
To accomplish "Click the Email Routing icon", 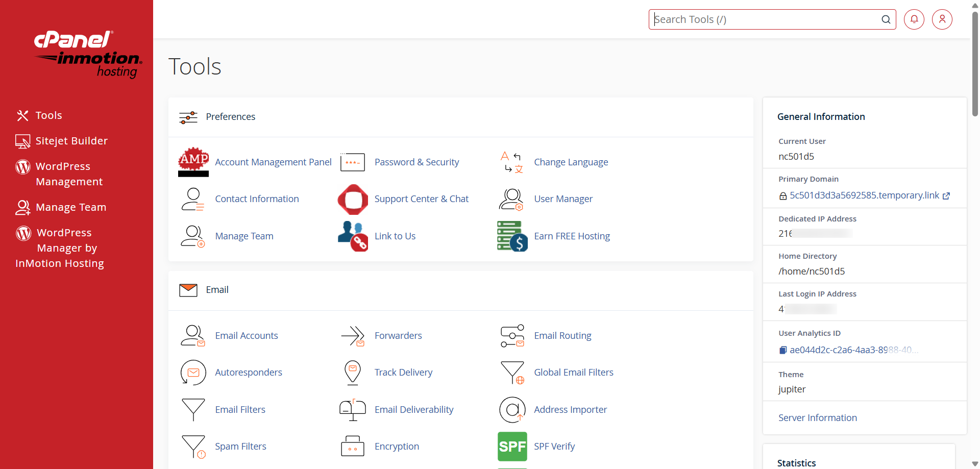I will pos(512,336).
